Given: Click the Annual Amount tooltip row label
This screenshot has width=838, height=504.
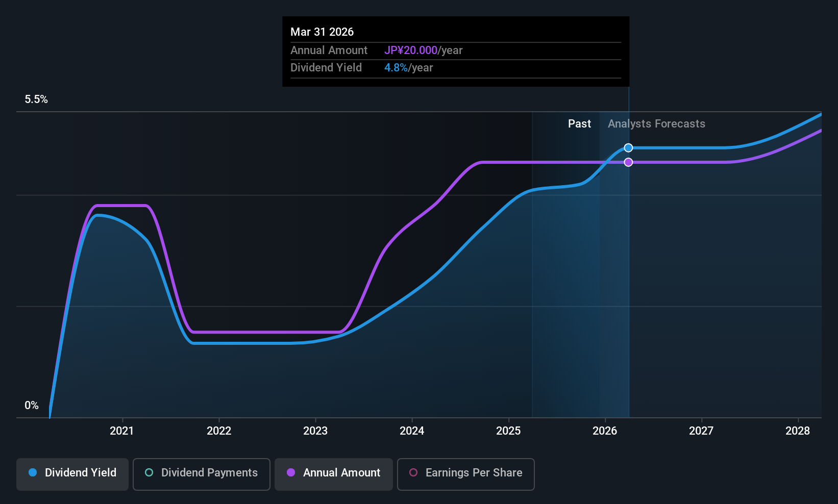Looking at the screenshot, I should [x=329, y=51].
